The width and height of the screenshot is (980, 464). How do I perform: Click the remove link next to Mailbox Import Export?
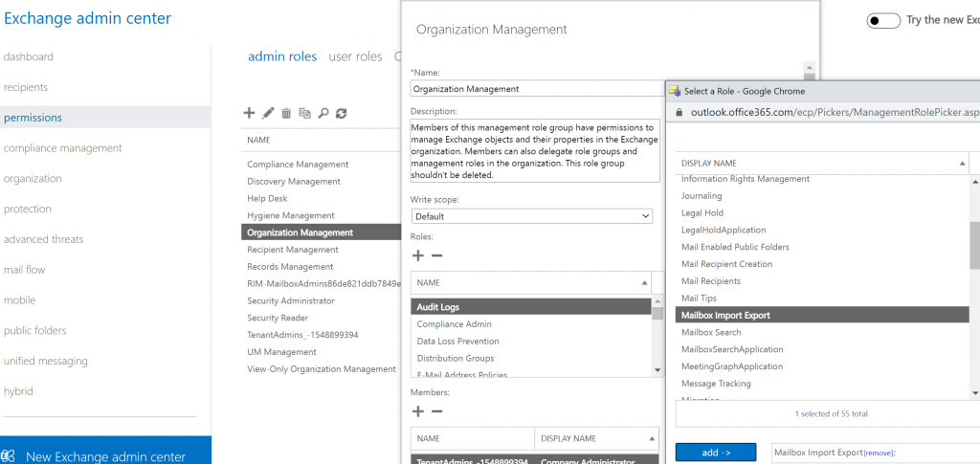(x=879, y=453)
